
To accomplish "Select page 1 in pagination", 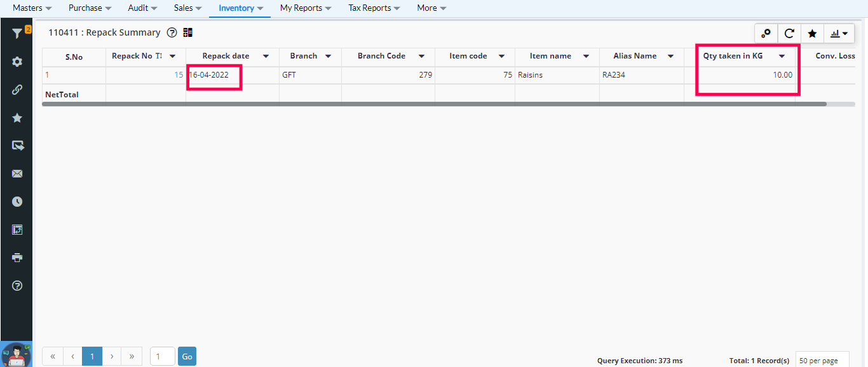I will click(92, 356).
